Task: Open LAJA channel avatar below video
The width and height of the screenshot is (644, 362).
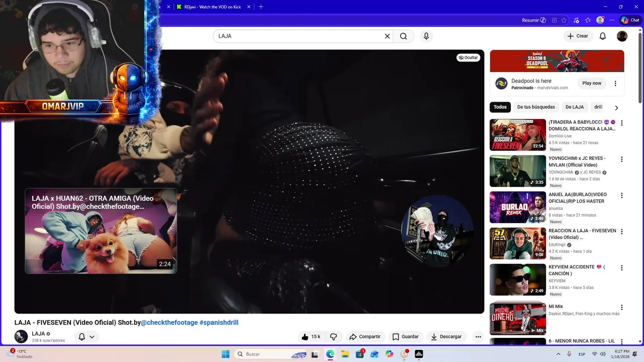Action: click(x=21, y=336)
